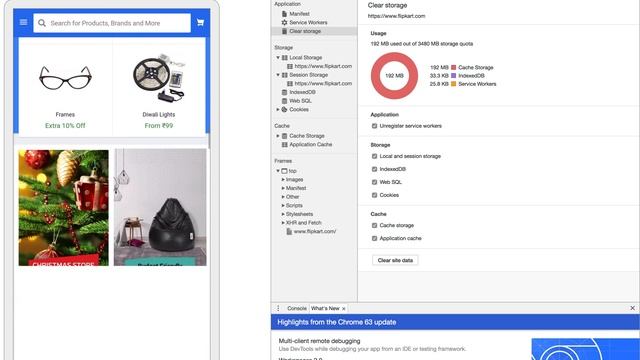Uncheck the Cookies checkbox
Image resolution: width=640 pixels, height=360 pixels.
tap(374, 195)
